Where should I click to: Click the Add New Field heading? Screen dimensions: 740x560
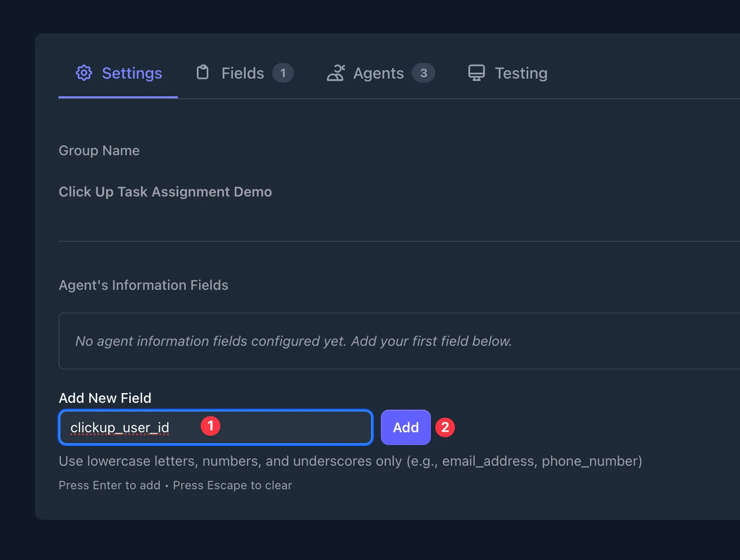[105, 398]
